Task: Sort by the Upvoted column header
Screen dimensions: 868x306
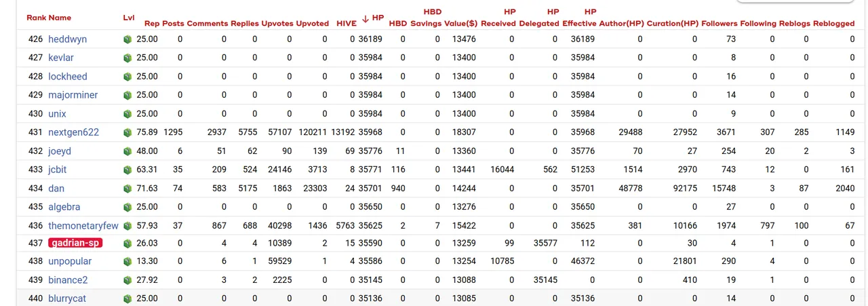Action: tap(313, 23)
